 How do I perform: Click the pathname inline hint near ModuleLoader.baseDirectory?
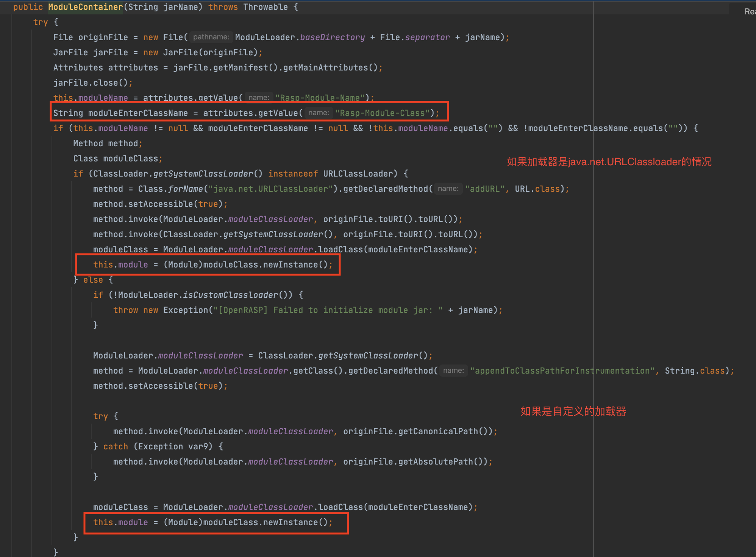(x=211, y=37)
